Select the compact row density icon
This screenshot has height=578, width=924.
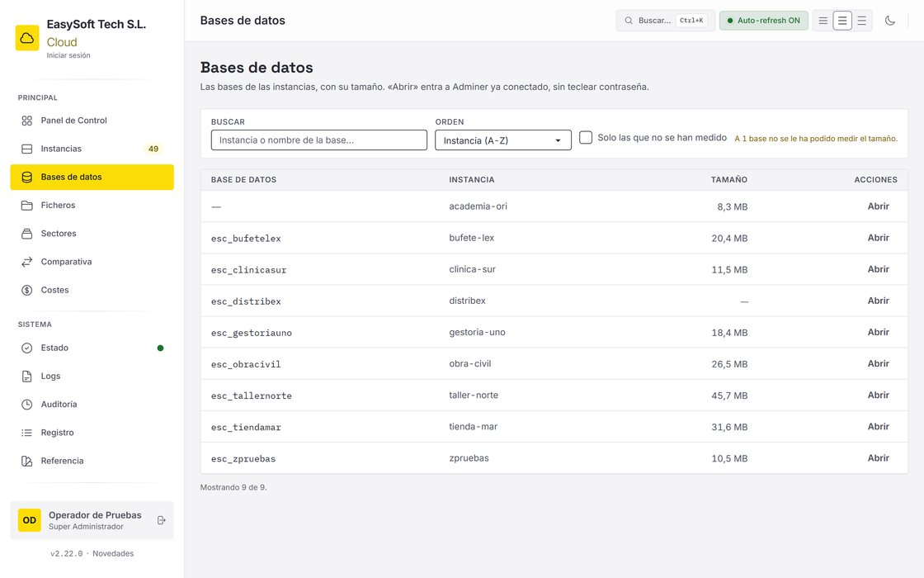pyautogui.click(x=823, y=21)
